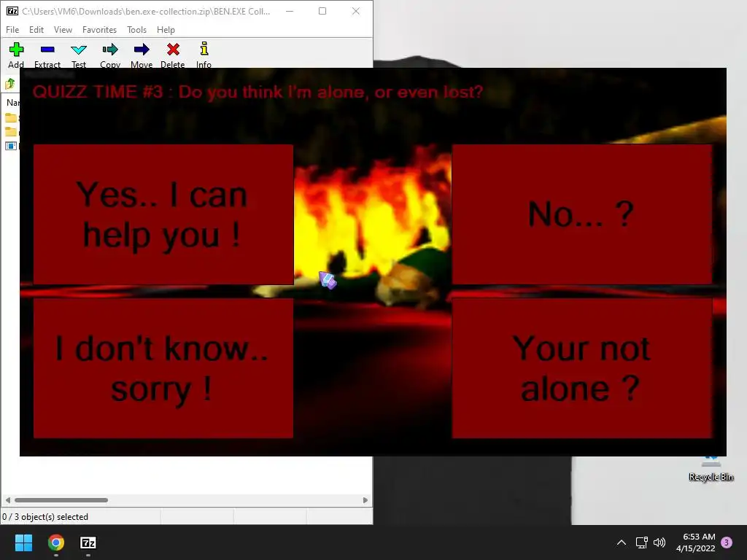Open the clock showing 6:53 AM
Screen dimensions: 747x560
coord(695,542)
